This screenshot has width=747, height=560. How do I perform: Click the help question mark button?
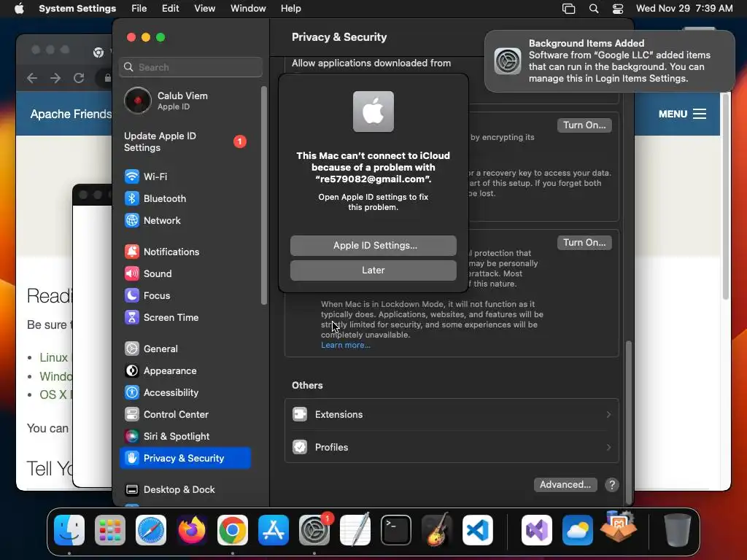612,485
